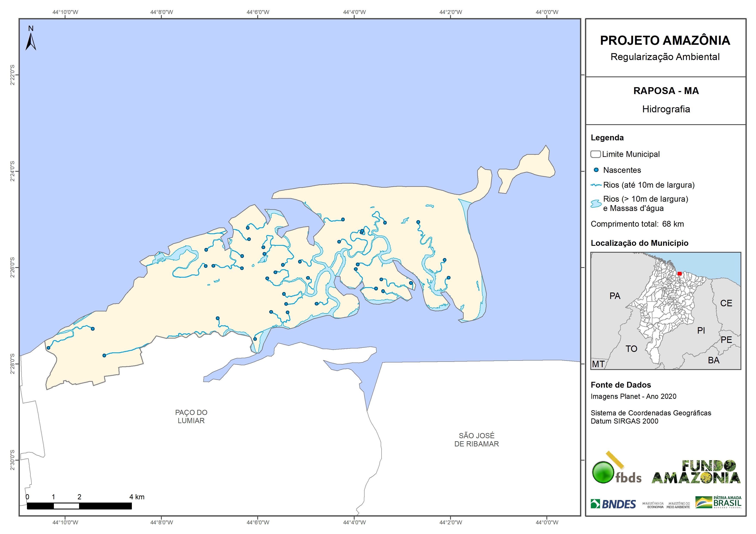Click the wide rivers water mass legend swatch
The image size is (756, 534).
tap(596, 204)
